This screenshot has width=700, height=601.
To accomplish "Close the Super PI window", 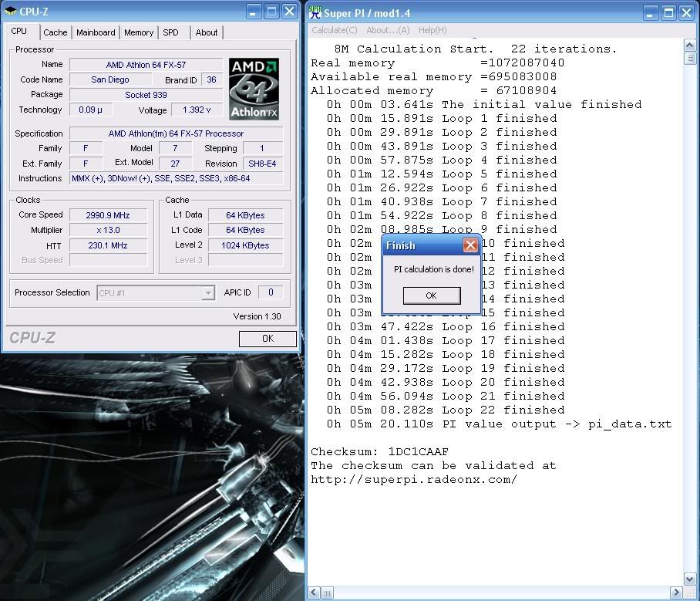I will coord(687,13).
